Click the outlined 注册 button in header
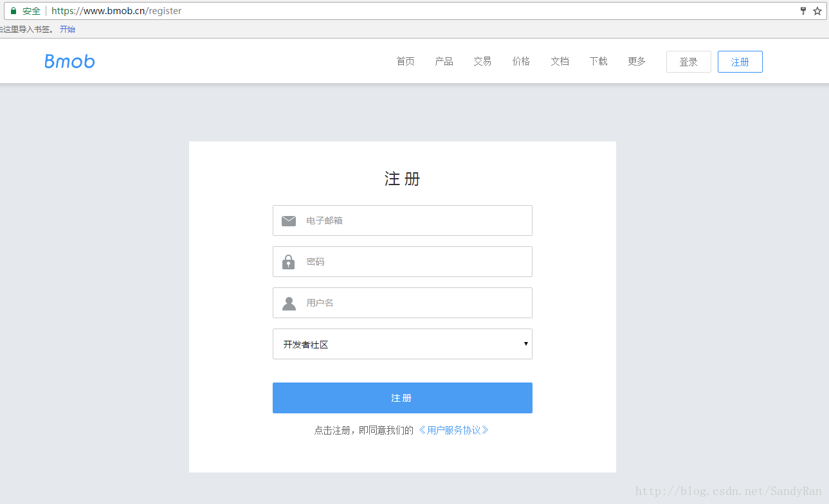This screenshot has height=504, width=829. [x=740, y=62]
